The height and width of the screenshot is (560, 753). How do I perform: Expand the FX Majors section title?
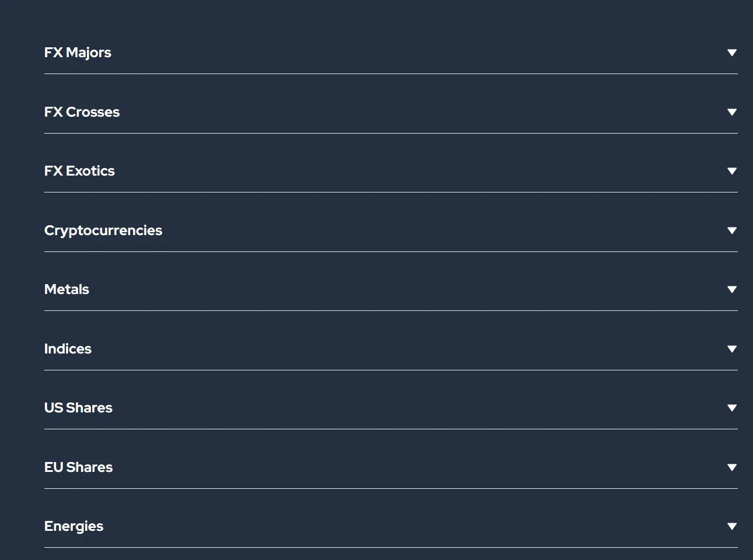[78, 52]
